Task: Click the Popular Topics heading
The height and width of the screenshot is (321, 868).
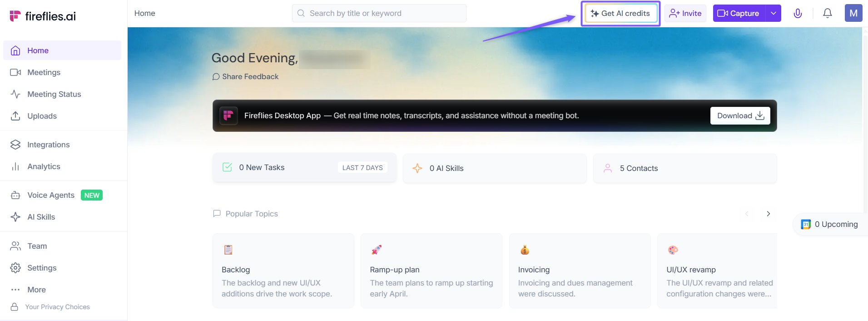Action: [x=252, y=214]
